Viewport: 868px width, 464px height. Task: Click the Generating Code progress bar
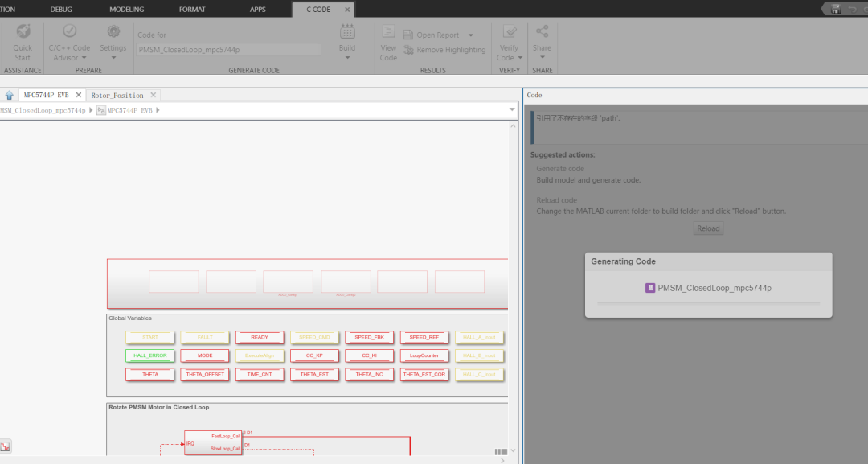[x=708, y=303]
